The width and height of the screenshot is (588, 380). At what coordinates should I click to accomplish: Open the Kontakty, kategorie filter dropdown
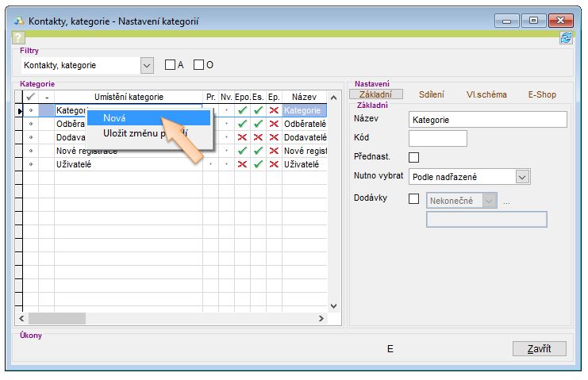tap(146, 65)
